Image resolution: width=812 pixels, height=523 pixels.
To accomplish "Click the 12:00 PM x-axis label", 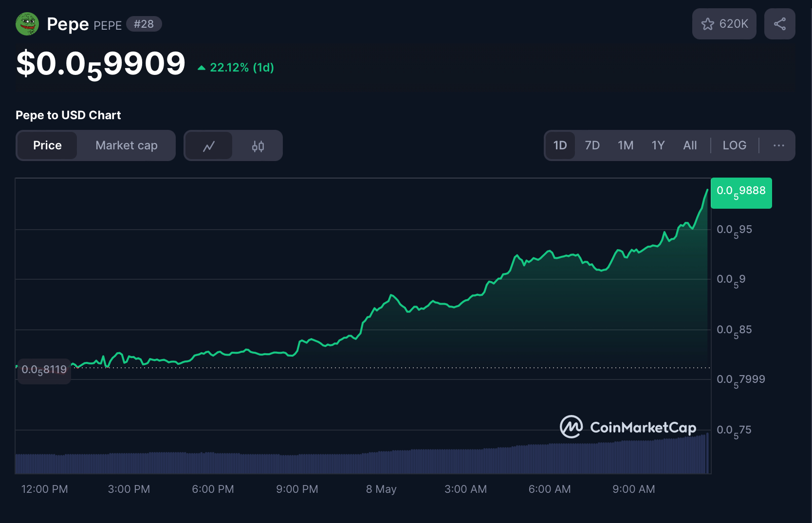I will pos(44,489).
